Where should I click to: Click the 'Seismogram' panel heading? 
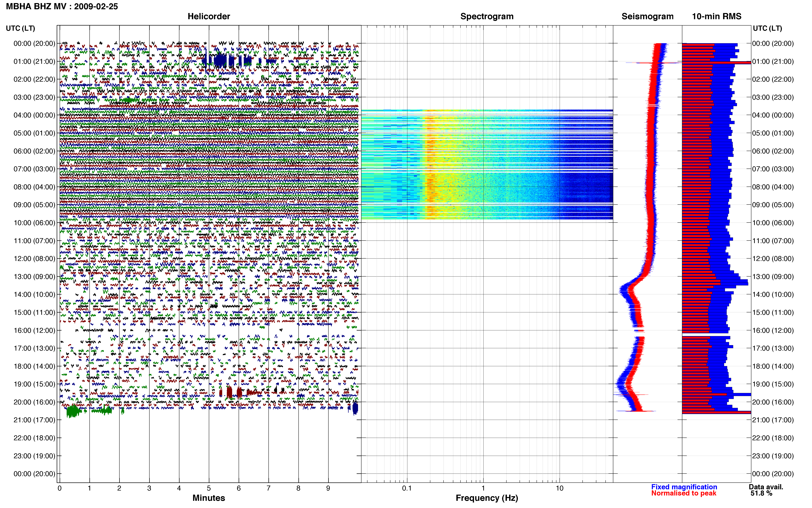648,16
